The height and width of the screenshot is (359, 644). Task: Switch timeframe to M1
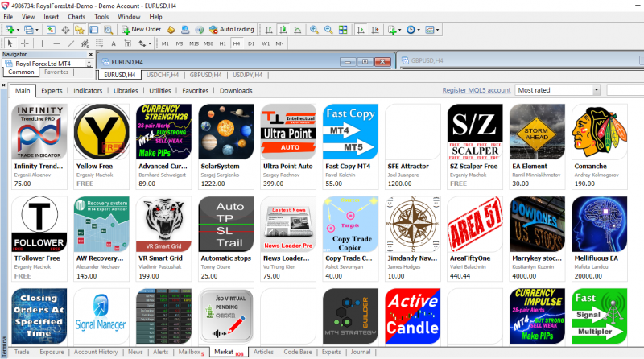coord(165,43)
